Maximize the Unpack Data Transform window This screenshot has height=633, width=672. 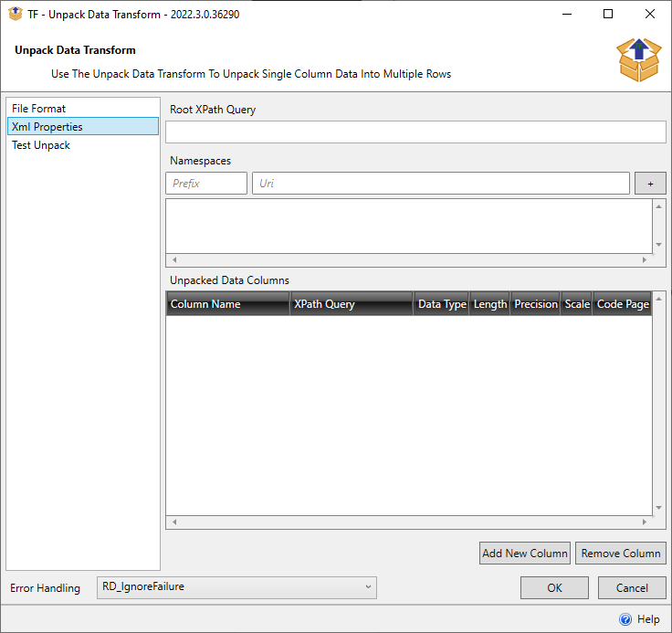tap(608, 14)
